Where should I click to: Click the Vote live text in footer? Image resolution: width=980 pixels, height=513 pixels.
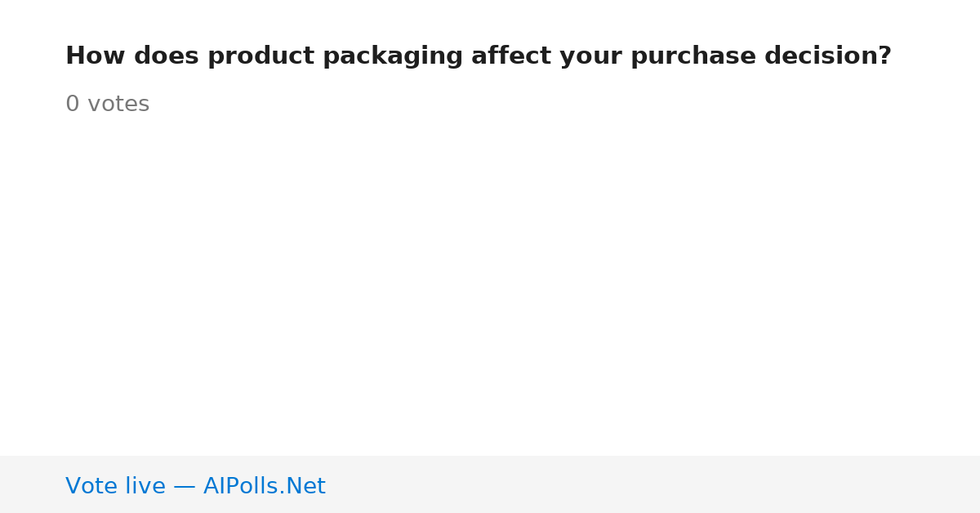tap(115, 486)
